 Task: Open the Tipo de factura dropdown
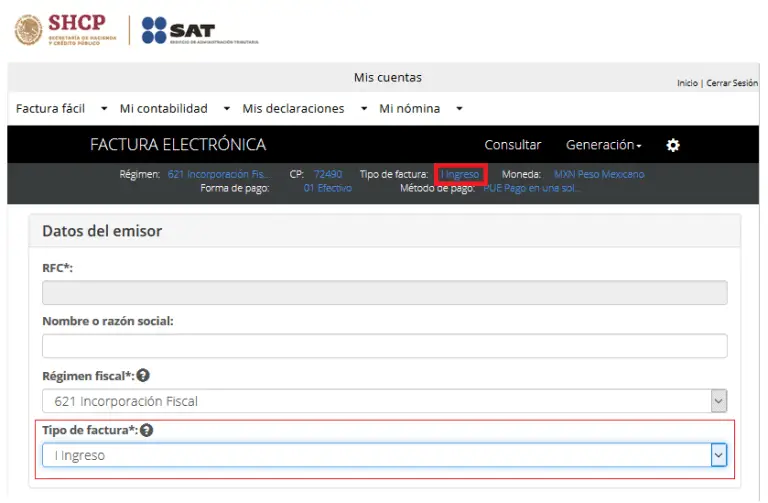coord(384,455)
